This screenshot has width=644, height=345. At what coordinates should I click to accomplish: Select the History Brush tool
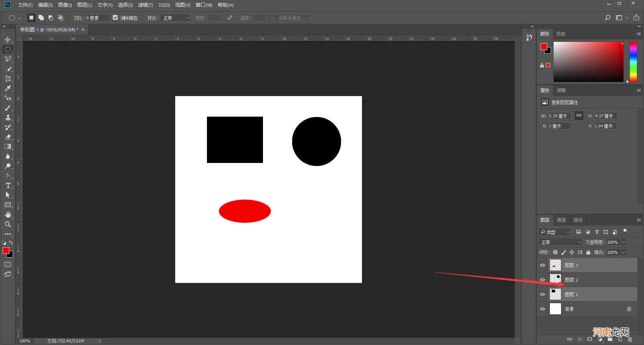[8, 127]
